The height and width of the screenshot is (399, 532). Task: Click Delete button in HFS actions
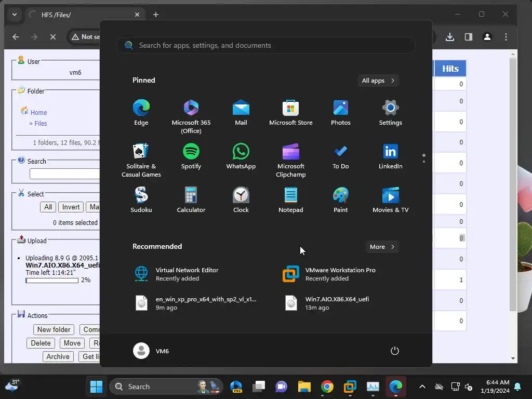pos(41,343)
